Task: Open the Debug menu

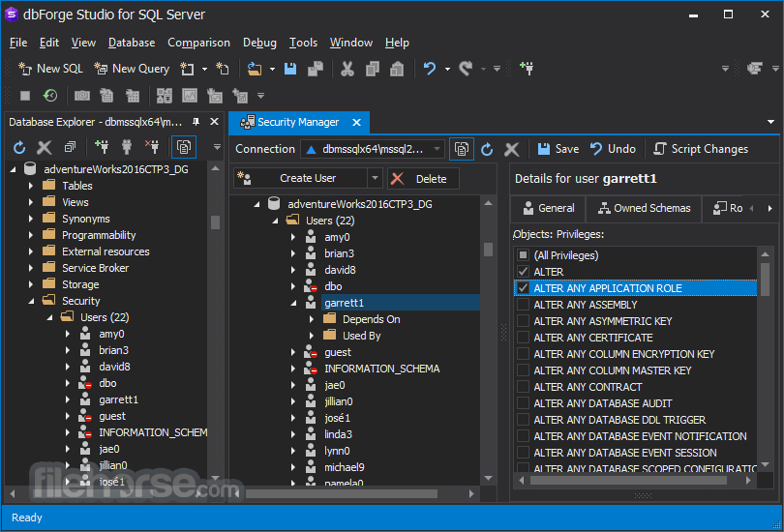Action: [x=259, y=43]
